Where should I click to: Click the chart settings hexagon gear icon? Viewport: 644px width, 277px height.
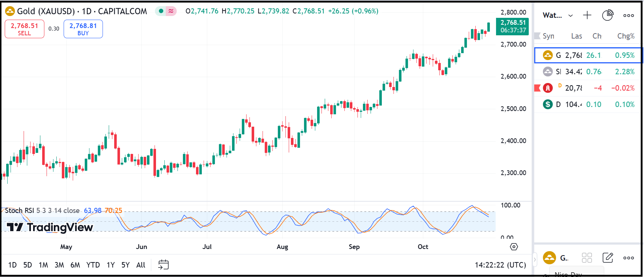[513, 247]
